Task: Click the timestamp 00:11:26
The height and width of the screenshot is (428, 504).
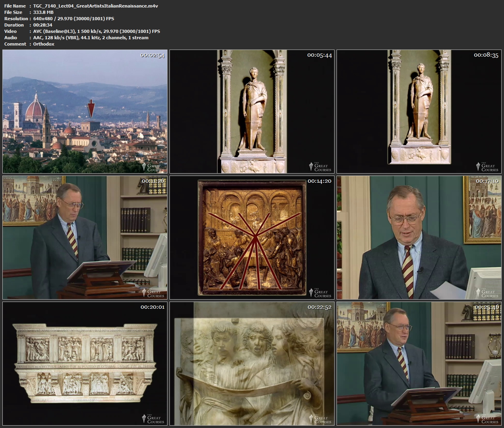Action: coord(152,181)
